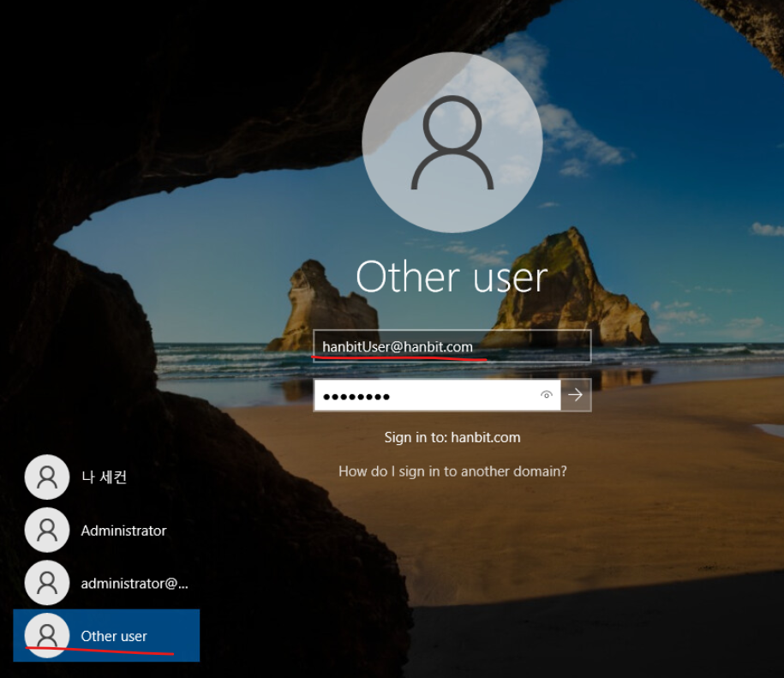Click the administrator@... avatar icon
Screen dimensions: 784x678
tap(47, 583)
